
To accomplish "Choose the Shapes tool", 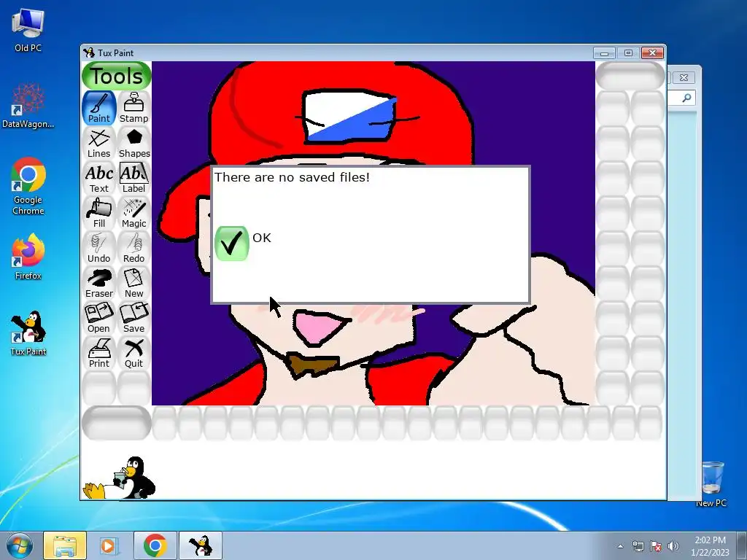I will tap(134, 143).
